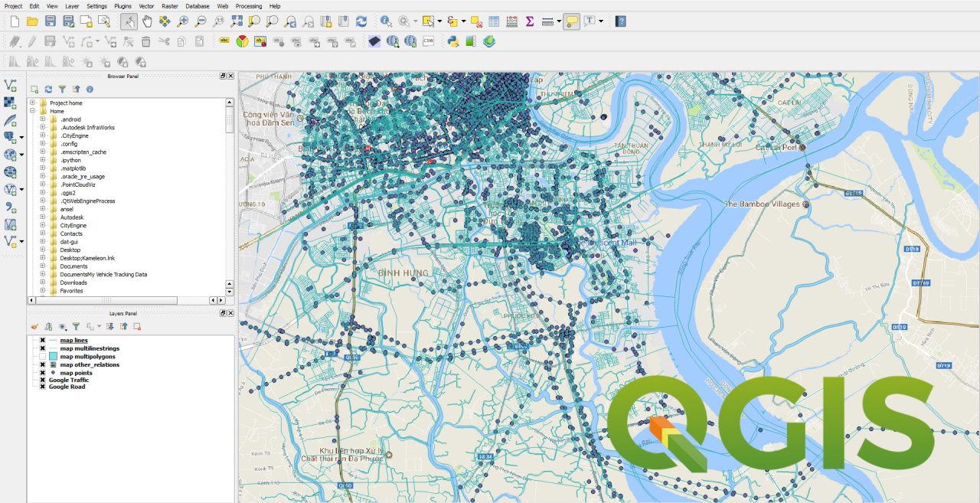Toggle the Map Tips button
This screenshot has width=980, height=503.
click(x=572, y=21)
